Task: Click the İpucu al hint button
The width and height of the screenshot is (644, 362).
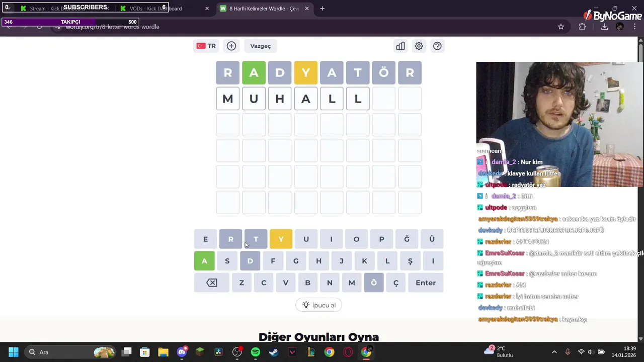Action: click(x=318, y=305)
